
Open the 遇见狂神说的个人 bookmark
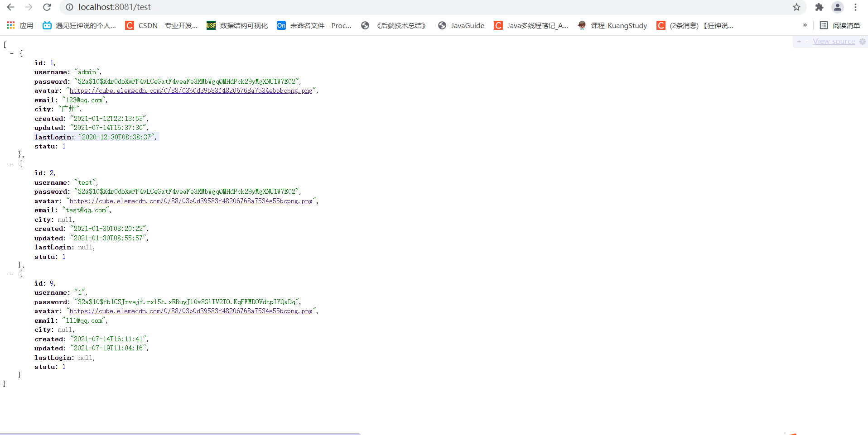[79, 25]
